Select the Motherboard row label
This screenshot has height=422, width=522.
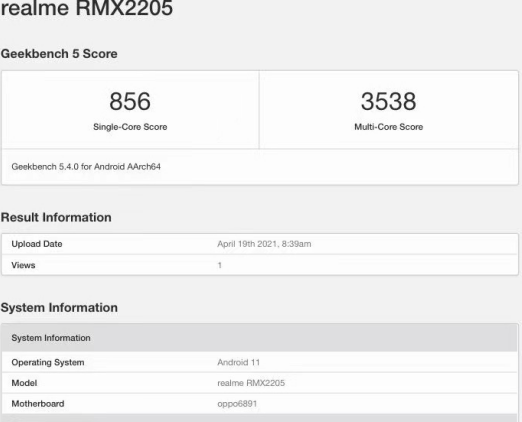(x=38, y=404)
